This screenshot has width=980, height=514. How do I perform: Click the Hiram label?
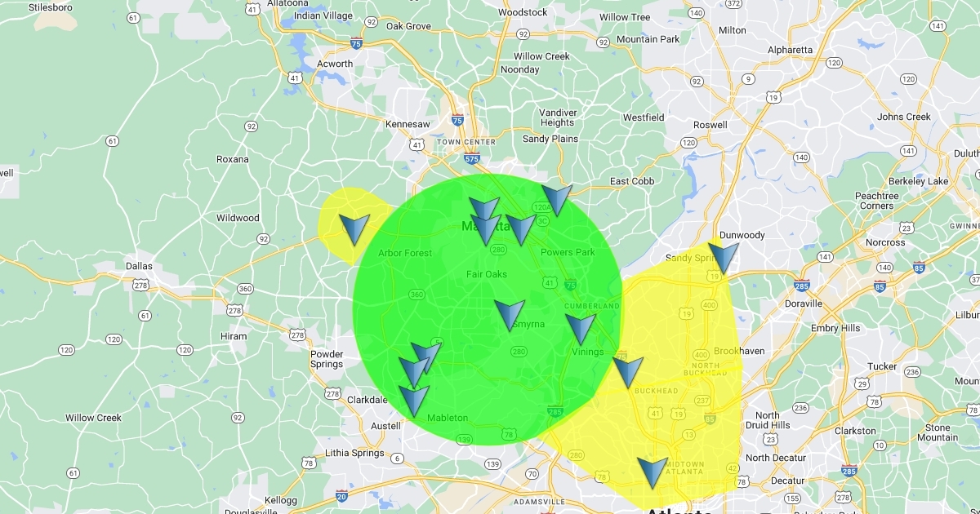(234, 336)
